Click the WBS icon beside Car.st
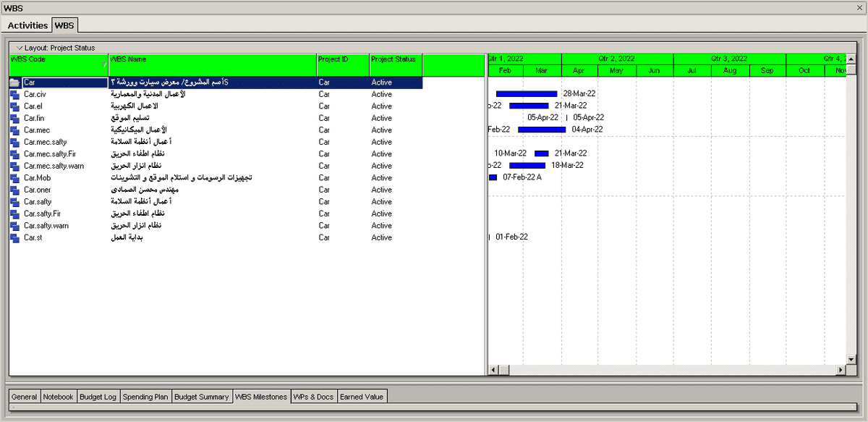 click(x=14, y=237)
